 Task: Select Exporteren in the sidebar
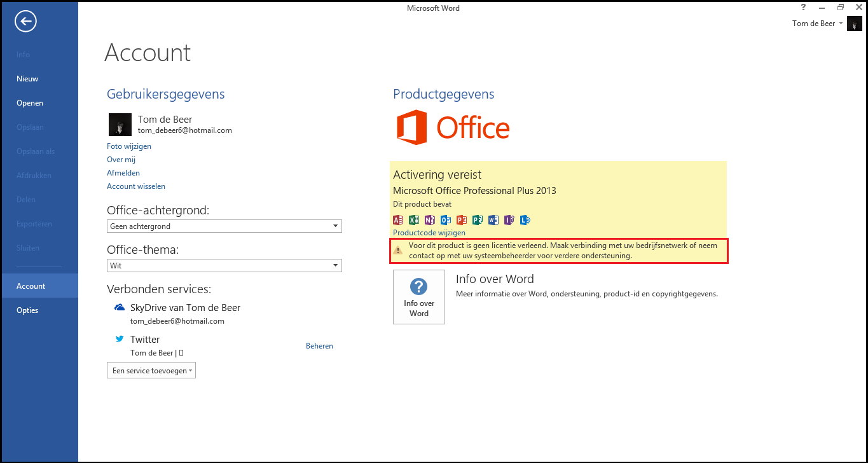pyautogui.click(x=39, y=224)
